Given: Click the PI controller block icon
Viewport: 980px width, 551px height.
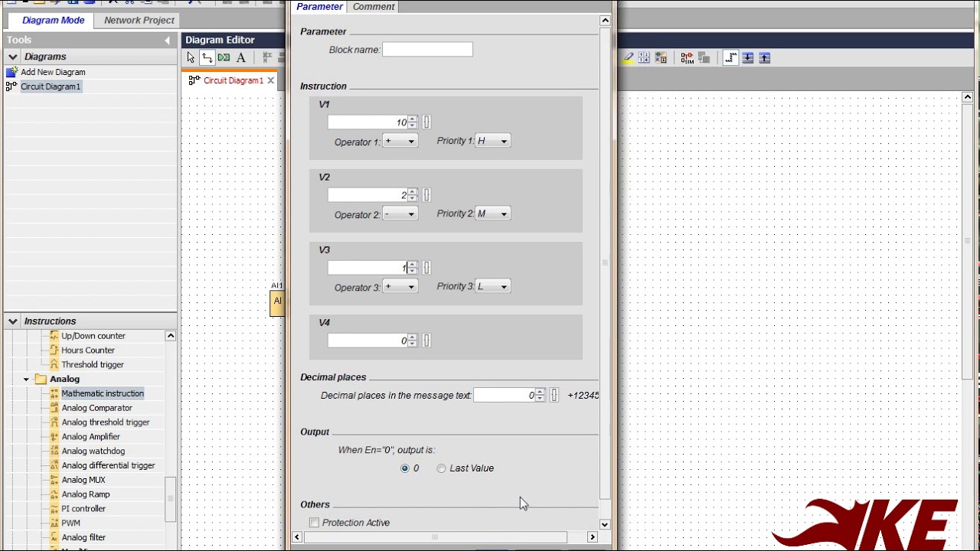Looking at the screenshot, I should [x=54, y=509].
